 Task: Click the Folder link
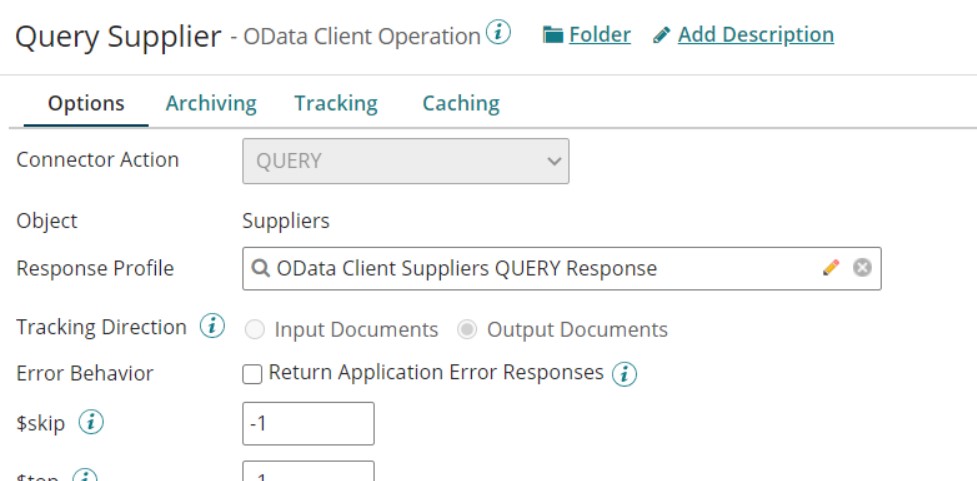click(600, 35)
